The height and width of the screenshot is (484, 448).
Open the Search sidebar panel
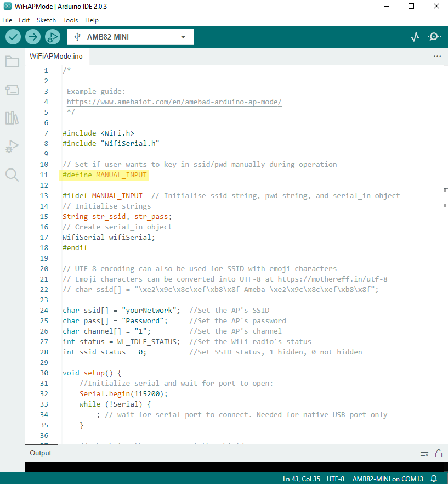pyautogui.click(x=12, y=175)
